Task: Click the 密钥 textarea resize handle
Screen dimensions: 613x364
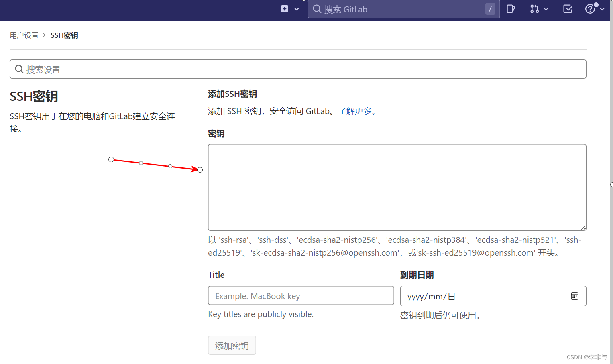Action: point(583,228)
